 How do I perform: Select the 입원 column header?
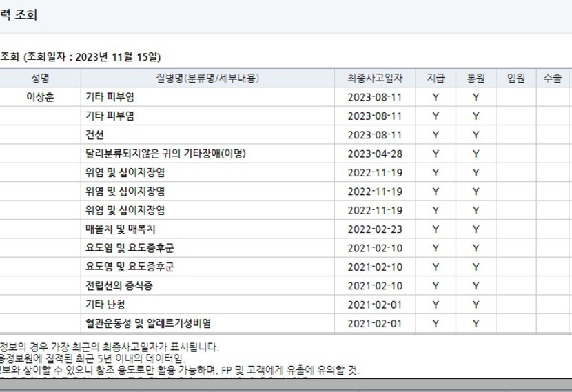(515, 79)
